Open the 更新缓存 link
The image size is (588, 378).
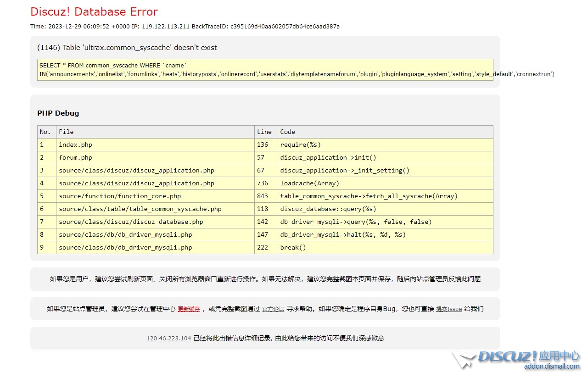[x=189, y=309]
